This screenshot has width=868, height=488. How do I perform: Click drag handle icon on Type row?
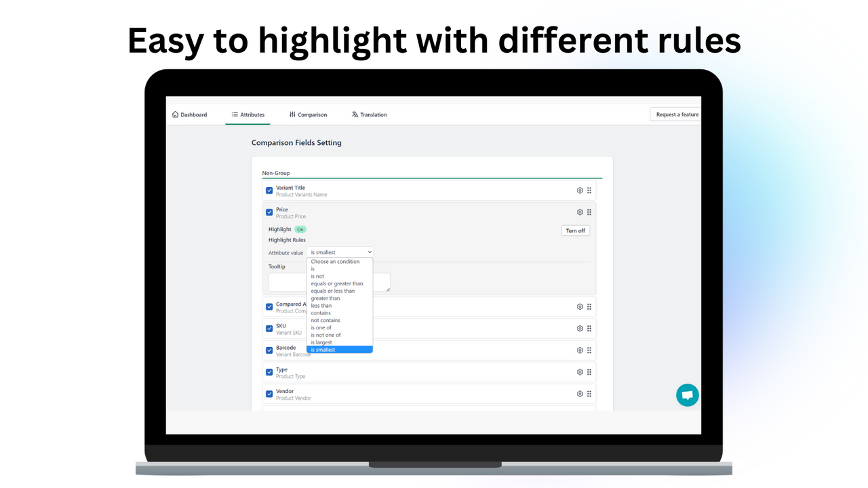(589, 372)
